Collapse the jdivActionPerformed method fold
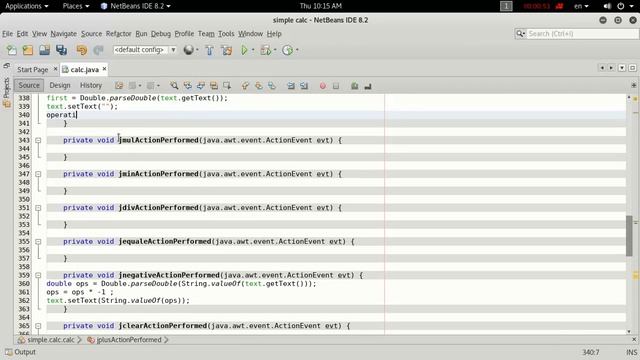The height and width of the screenshot is (360, 640). click(x=38, y=208)
